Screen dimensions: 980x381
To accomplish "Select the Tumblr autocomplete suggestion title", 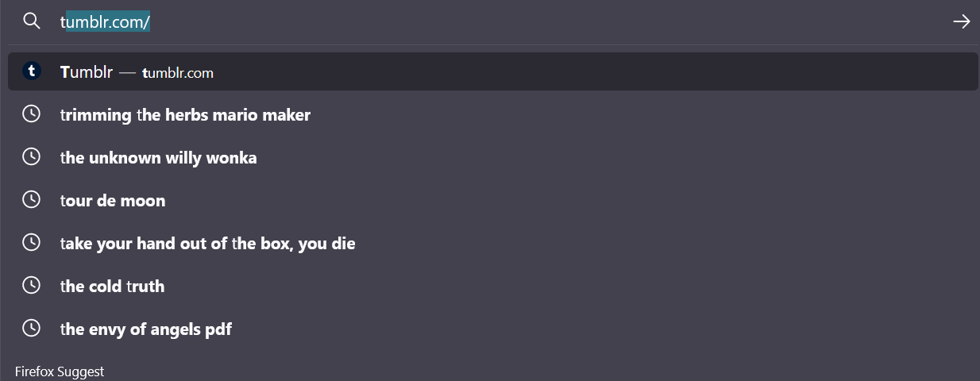I will point(87,72).
